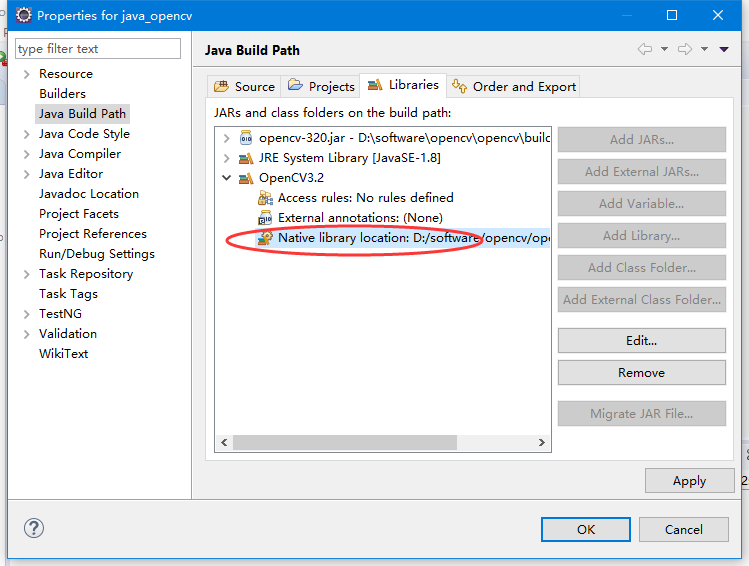Screen dimensions: 749x566
Task: Select Project Facets tree item
Action: 79,214
